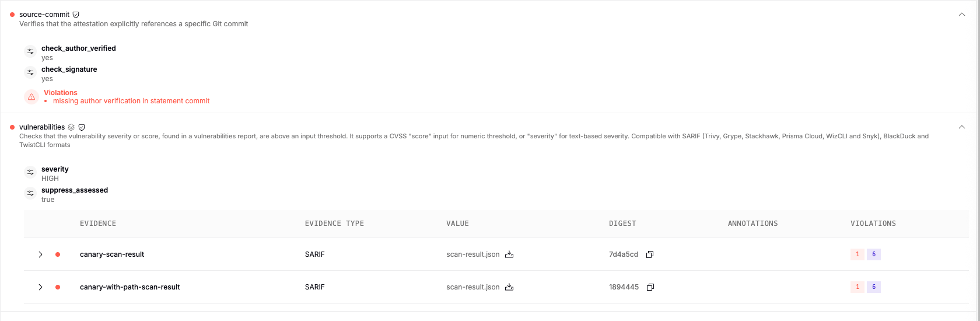Click the VALUE column header
Screen dimensions: 980x321
tap(457, 224)
